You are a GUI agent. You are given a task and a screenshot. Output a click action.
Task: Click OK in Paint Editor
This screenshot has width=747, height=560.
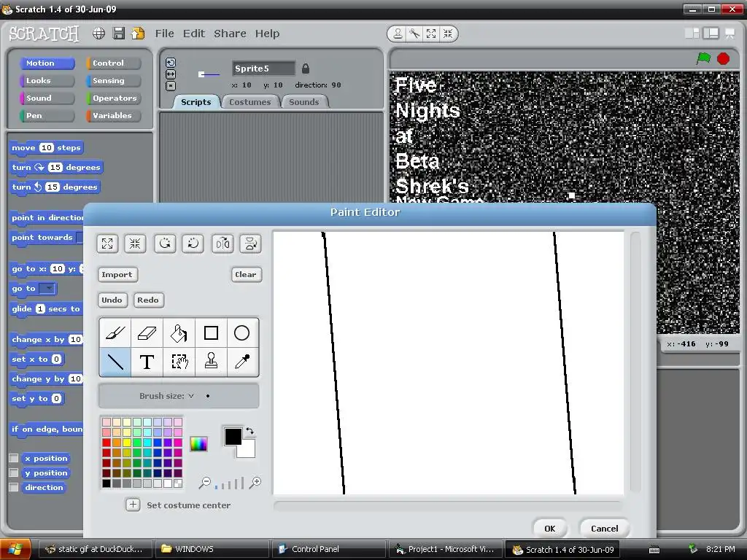point(550,529)
